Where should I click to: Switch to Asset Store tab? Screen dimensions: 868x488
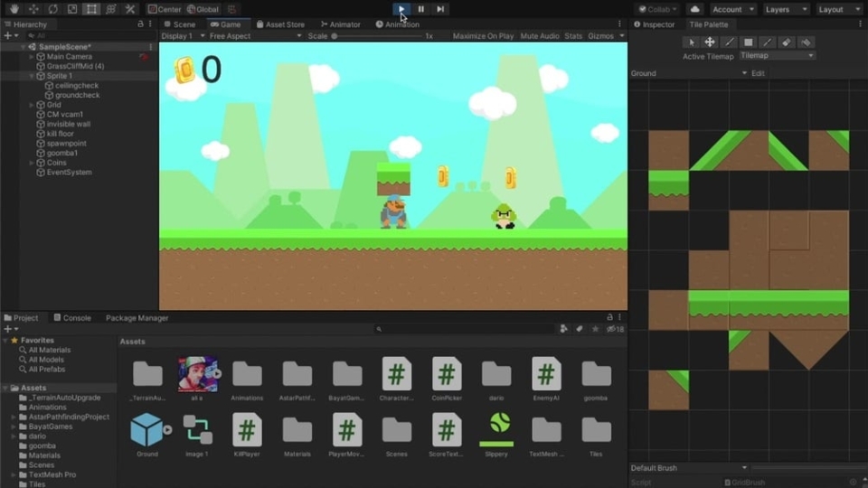280,24
